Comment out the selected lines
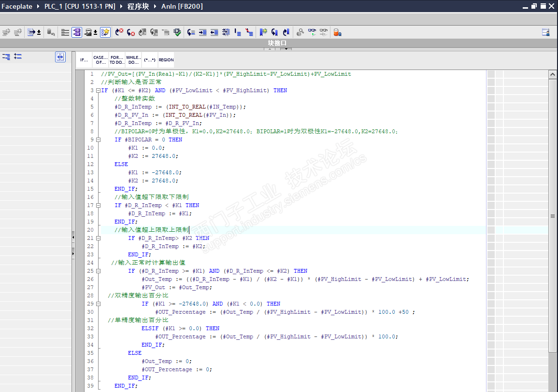 238,32
